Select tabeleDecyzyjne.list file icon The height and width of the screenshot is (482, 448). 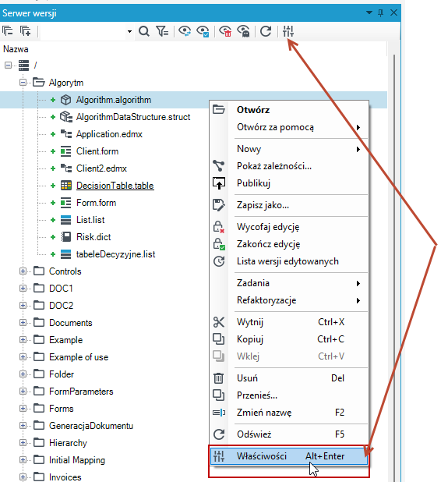(x=65, y=254)
